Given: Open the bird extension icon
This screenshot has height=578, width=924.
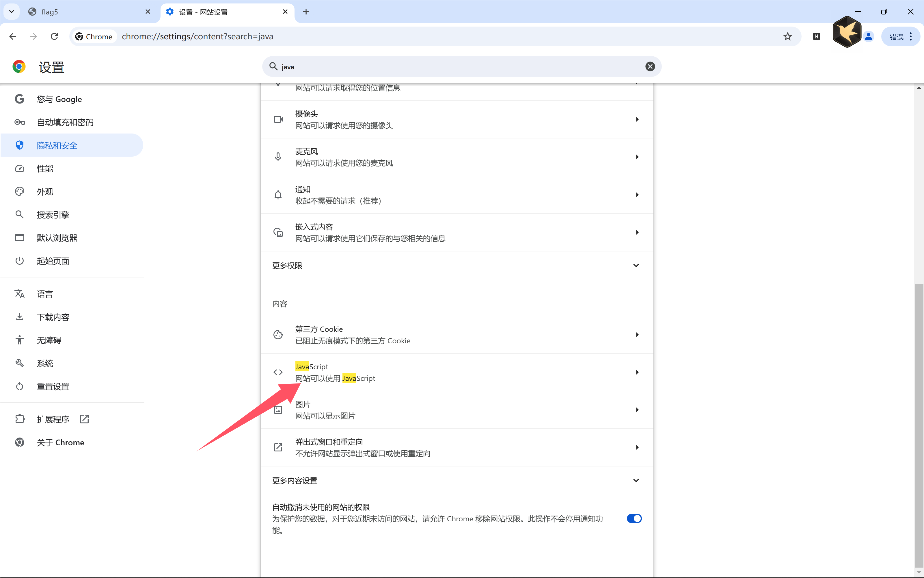Looking at the screenshot, I should click(x=847, y=32).
